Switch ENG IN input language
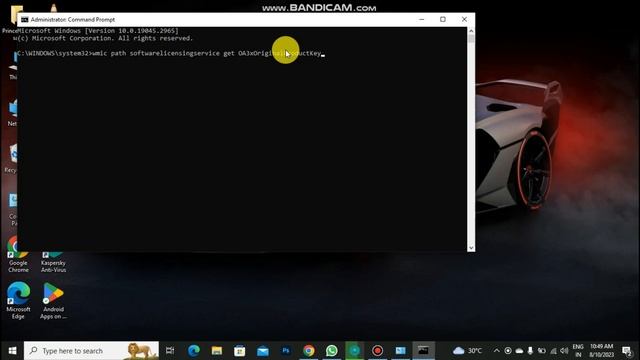The height and width of the screenshot is (360, 640). [578, 351]
